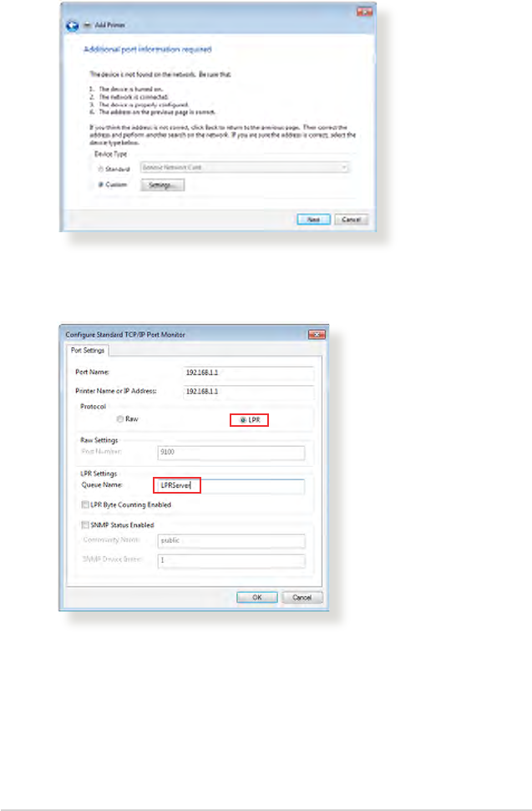Click Cancel in the port monitor dialog
The width and height of the screenshot is (532, 811).
pyautogui.click(x=302, y=597)
